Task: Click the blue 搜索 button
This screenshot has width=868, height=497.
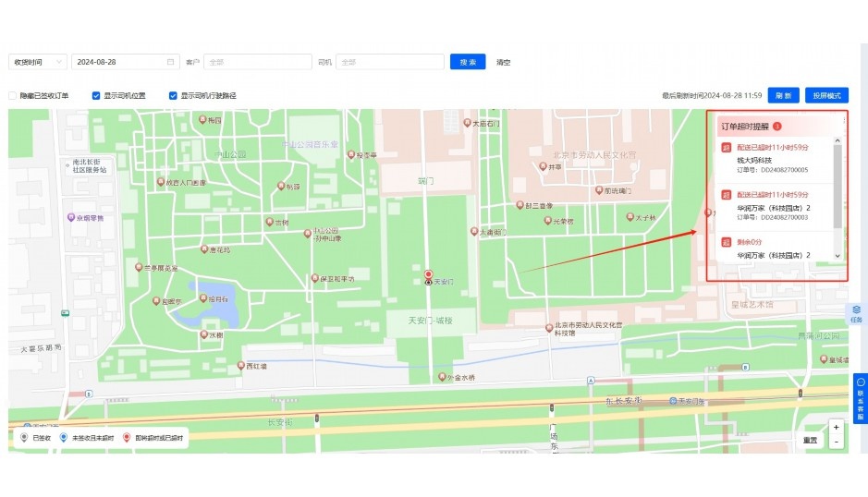Action: point(468,62)
